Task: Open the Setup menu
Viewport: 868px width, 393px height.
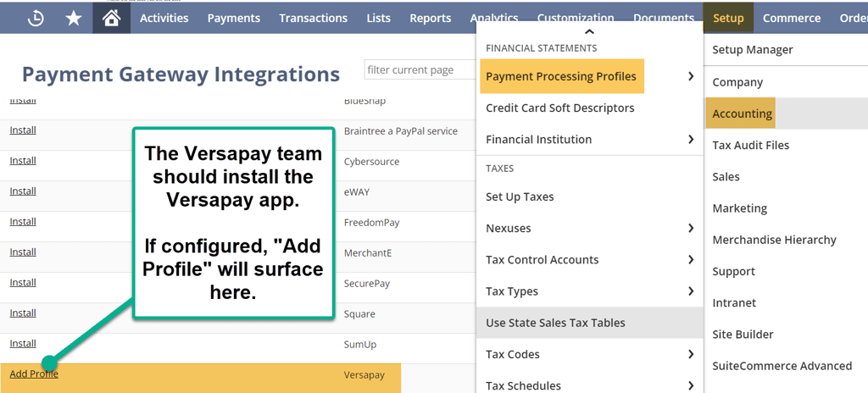Action: (x=728, y=19)
